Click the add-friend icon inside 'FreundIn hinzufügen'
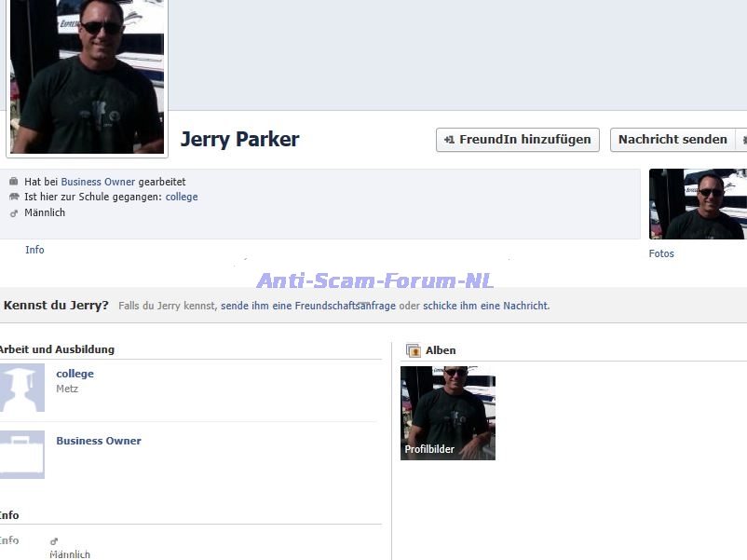The width and height of the screenshot is (747, 560). pyautogui.click(x=449, y=140)
